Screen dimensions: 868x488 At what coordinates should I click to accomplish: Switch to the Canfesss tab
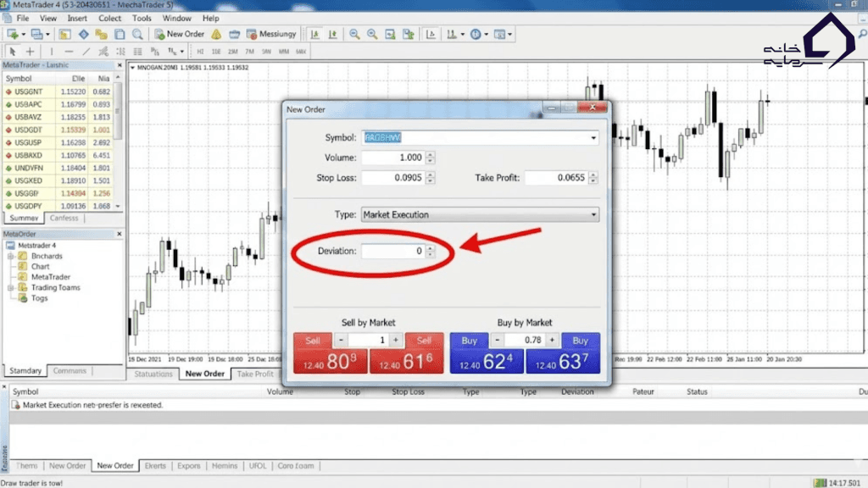[64, 218]
